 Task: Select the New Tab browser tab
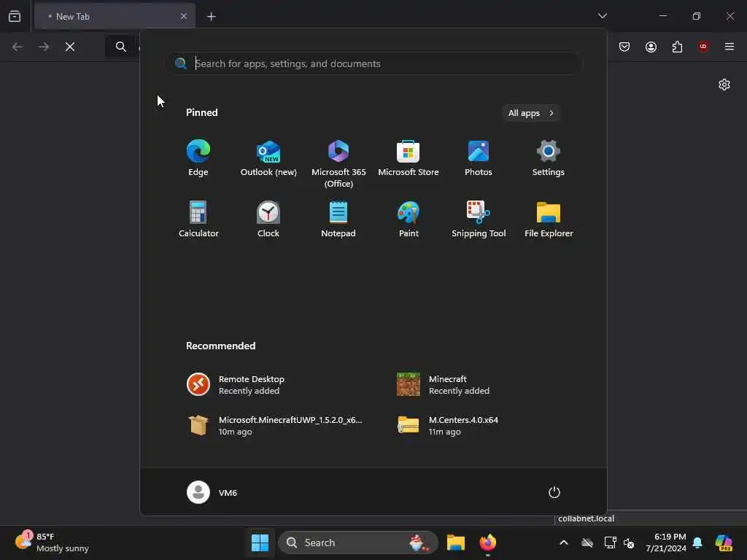click(115, 17)
